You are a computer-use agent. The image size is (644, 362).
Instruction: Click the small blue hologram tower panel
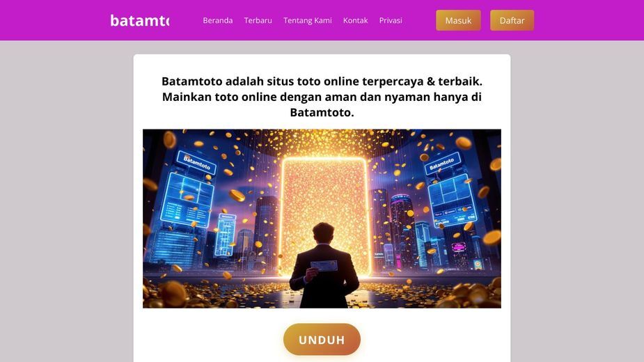(x=226, y=235)
